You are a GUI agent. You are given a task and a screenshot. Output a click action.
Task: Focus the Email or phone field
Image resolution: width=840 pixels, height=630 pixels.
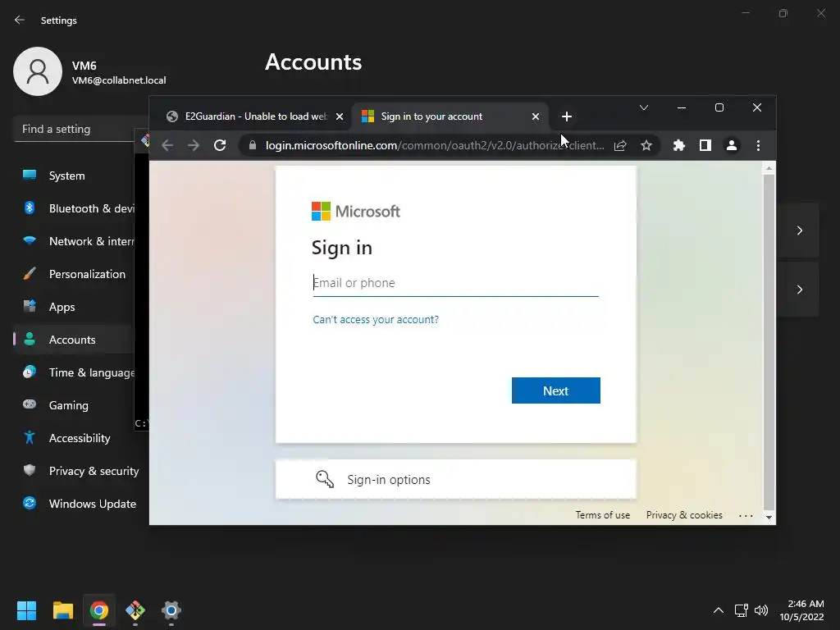pos(455,283)
